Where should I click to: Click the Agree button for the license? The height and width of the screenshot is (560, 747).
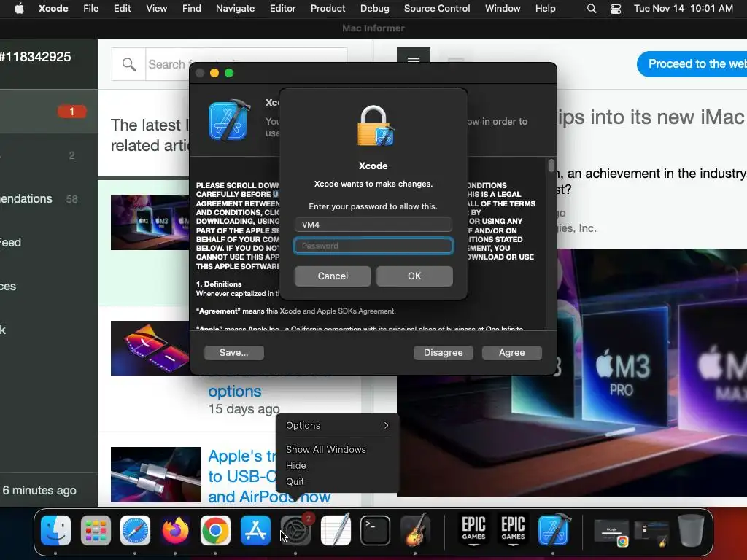click(x=511, y=352)
